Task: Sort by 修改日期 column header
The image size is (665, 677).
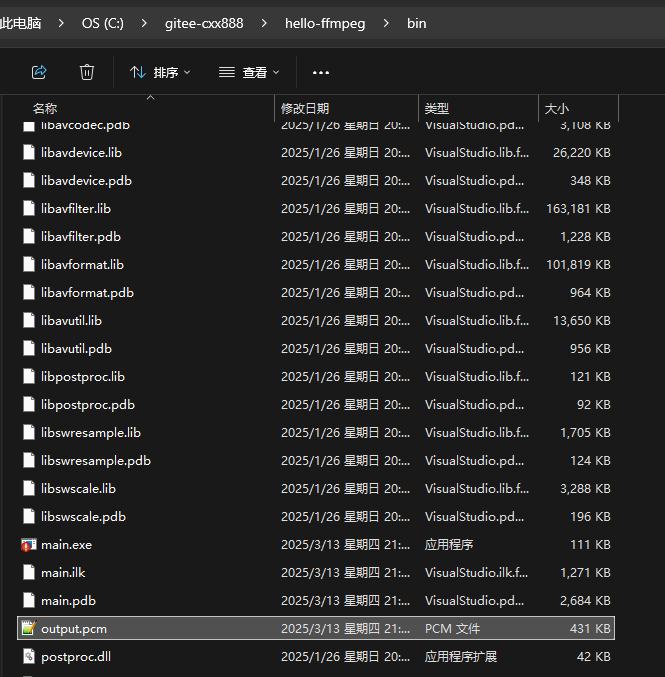Action: pos(305,108)
